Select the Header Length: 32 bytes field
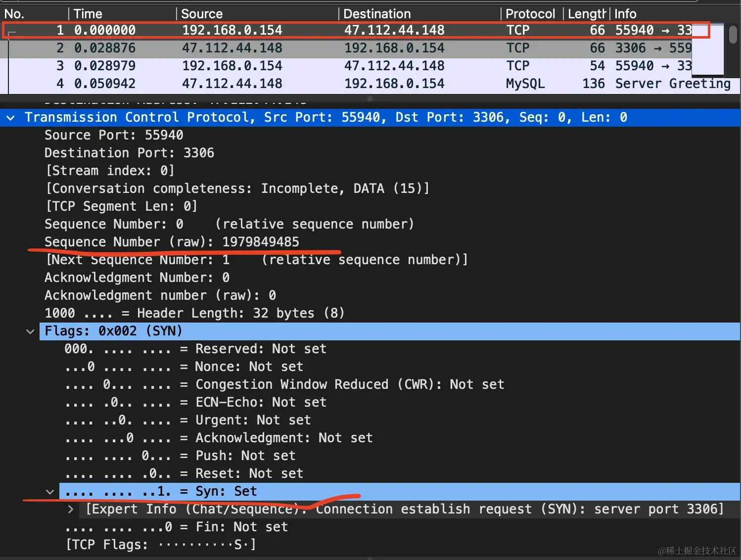Image resolution: width=741 pixels, height=560 pixels. pyautogui.click(x=194, y=313)
